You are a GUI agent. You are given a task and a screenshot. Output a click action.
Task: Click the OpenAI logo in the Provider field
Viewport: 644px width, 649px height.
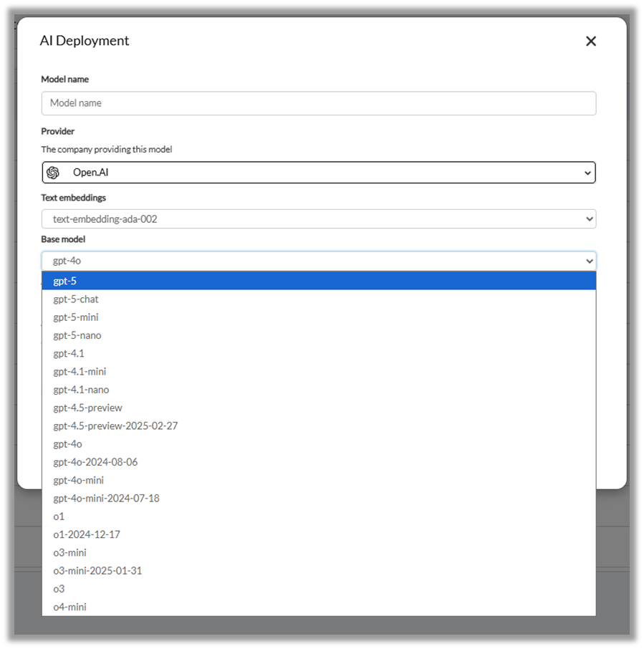coord(53,172)
